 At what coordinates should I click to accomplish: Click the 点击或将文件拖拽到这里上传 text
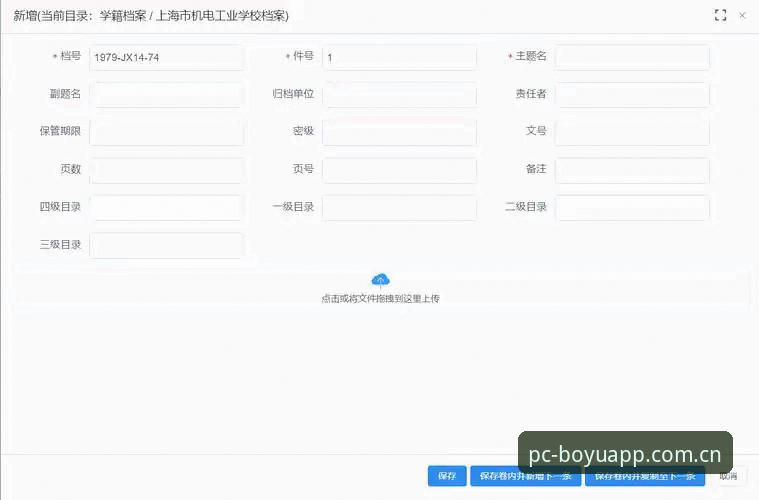[380, 299]
